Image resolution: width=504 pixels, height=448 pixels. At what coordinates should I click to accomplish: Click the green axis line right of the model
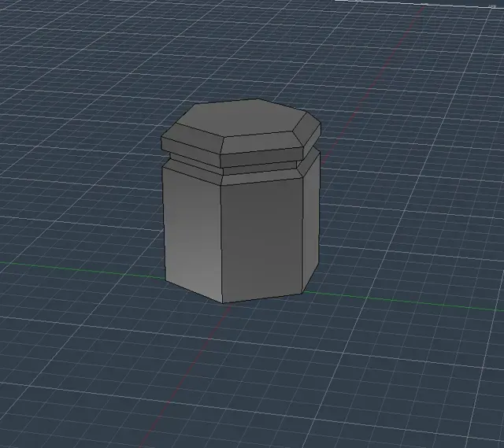click(x=402, y=302)
